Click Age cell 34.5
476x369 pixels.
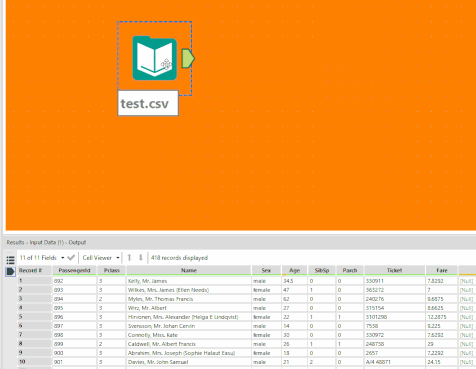click(294, 281)
